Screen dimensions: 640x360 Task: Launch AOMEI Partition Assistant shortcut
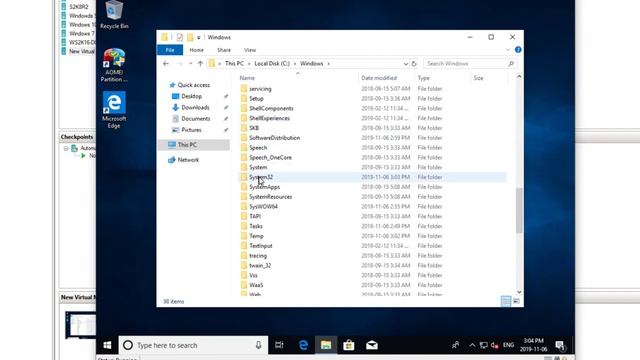(x=114, y=65)
